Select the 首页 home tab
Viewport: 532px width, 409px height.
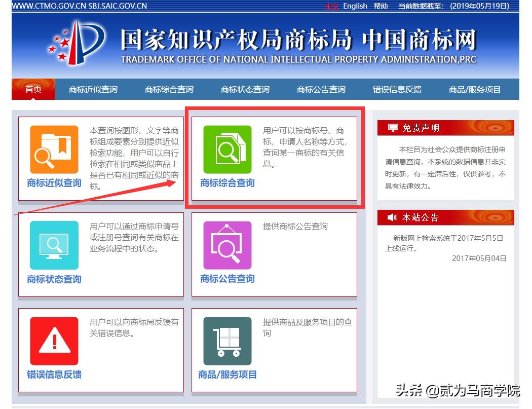tap(33, 88)
